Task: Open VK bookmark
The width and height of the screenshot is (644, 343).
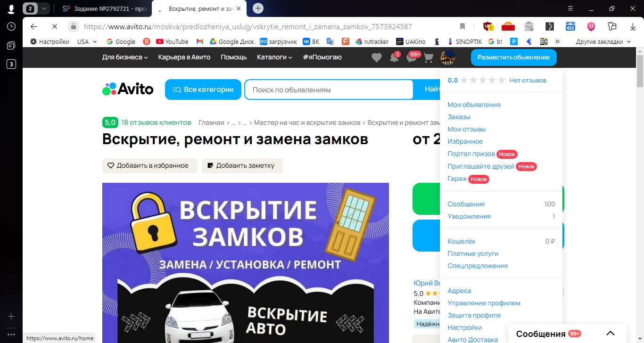Action: (311, 41)
